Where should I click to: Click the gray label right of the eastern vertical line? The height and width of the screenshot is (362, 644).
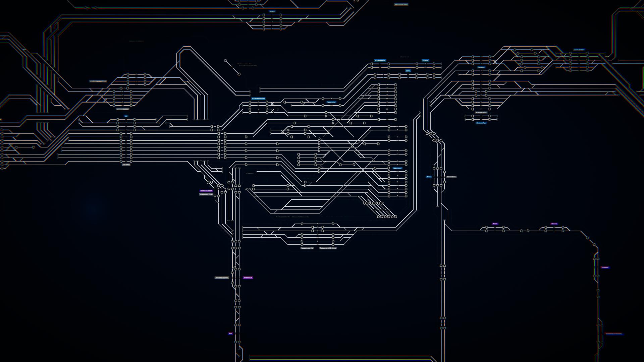[x=451, y=177]
